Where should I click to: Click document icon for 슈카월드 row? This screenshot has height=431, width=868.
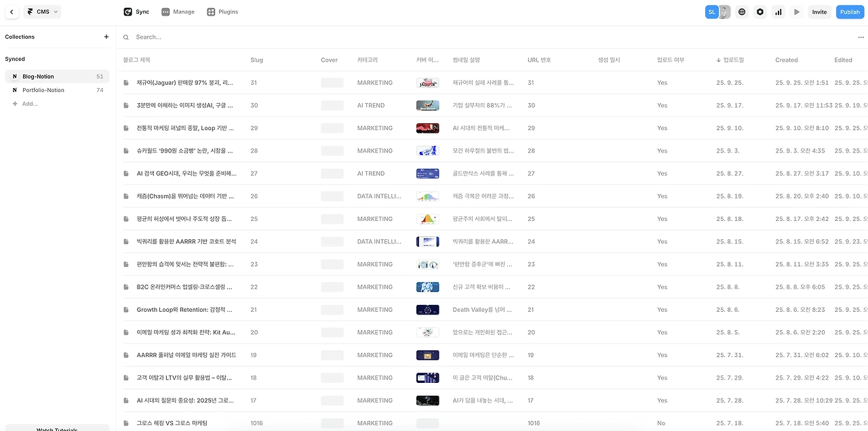pyautogui.click(x=126, y=151)
